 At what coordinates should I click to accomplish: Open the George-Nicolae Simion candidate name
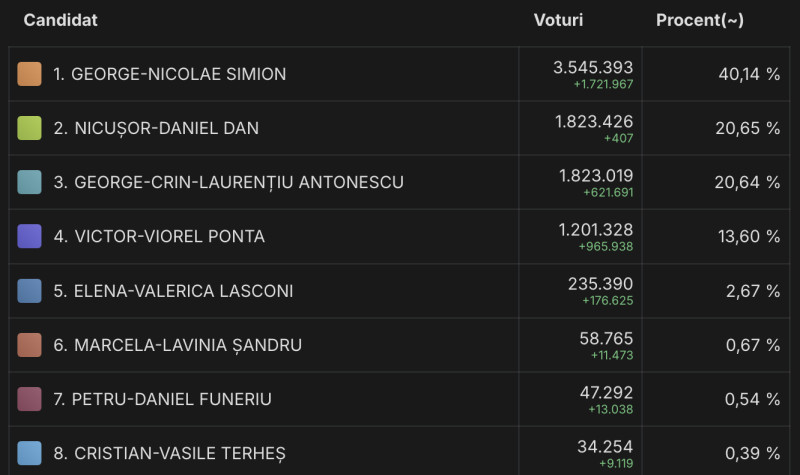(x=169, y=74)
